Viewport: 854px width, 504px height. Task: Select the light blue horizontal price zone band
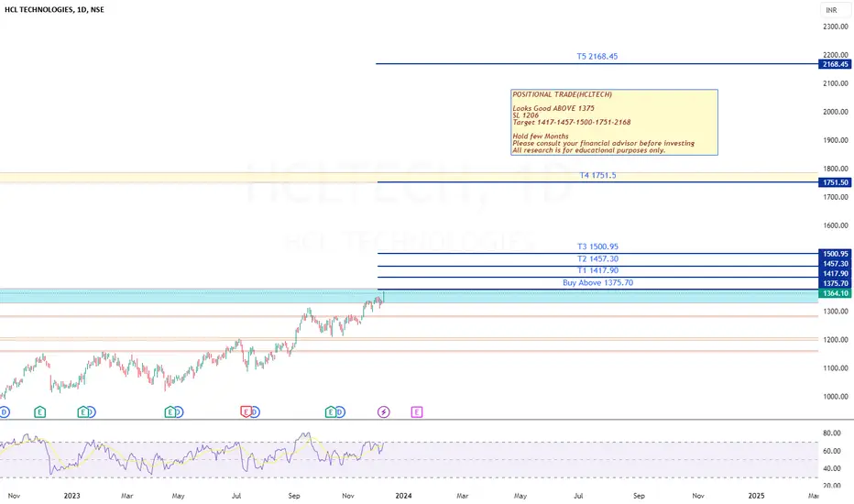point(409,296)
